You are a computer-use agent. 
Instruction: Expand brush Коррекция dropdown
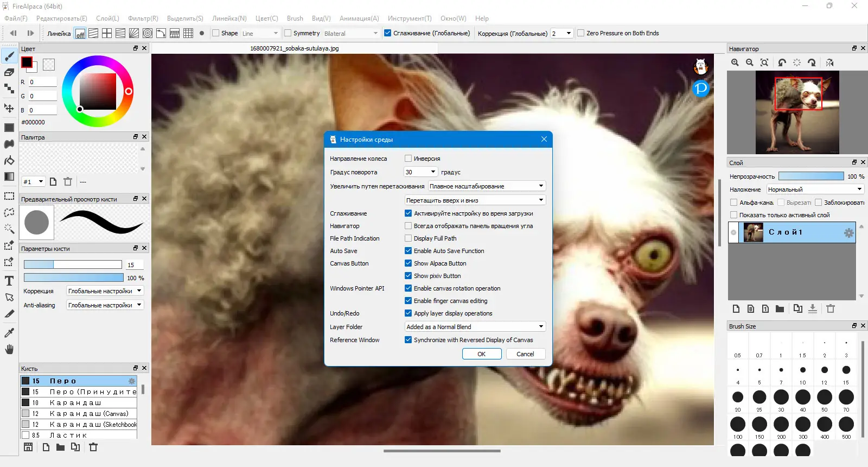[105, 291]
